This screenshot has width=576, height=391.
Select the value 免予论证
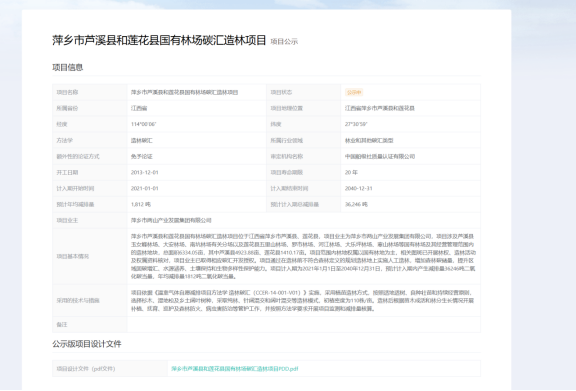(142, 157)
